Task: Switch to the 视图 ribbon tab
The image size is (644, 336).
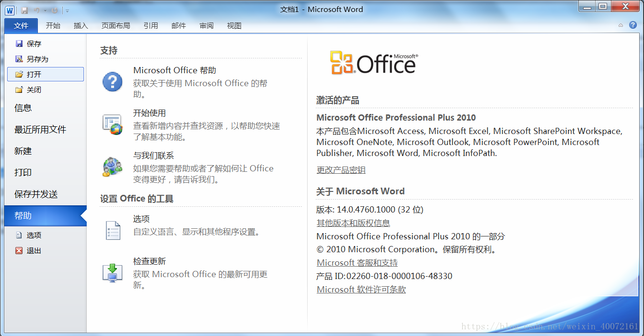Action: (x=234, y=26)
